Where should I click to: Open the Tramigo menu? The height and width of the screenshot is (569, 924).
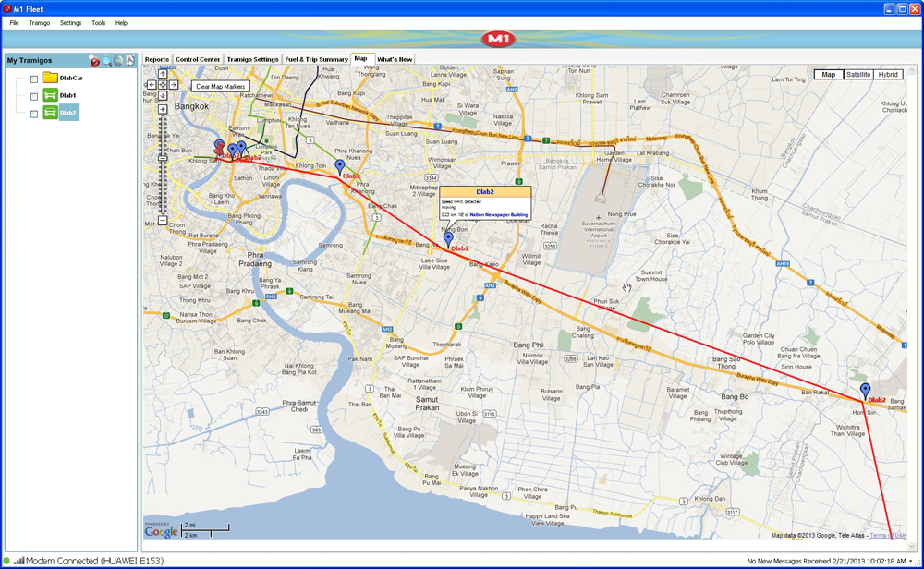tap(40, 23)
